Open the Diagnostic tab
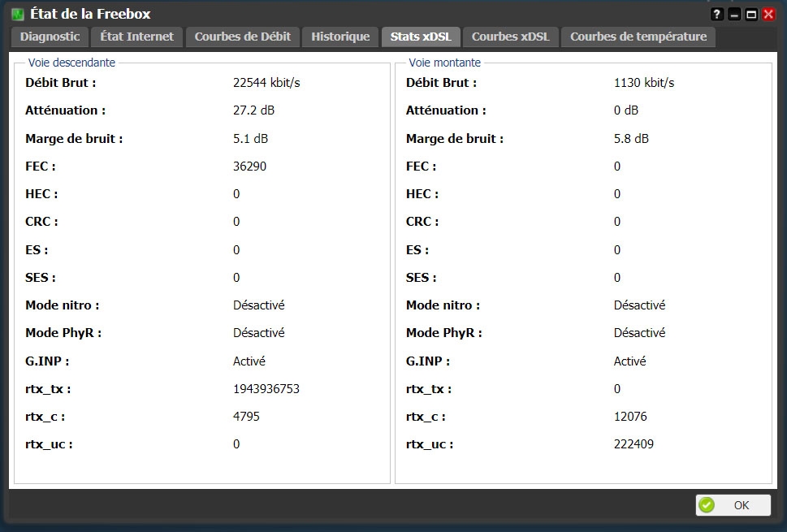 click(50, 37)
